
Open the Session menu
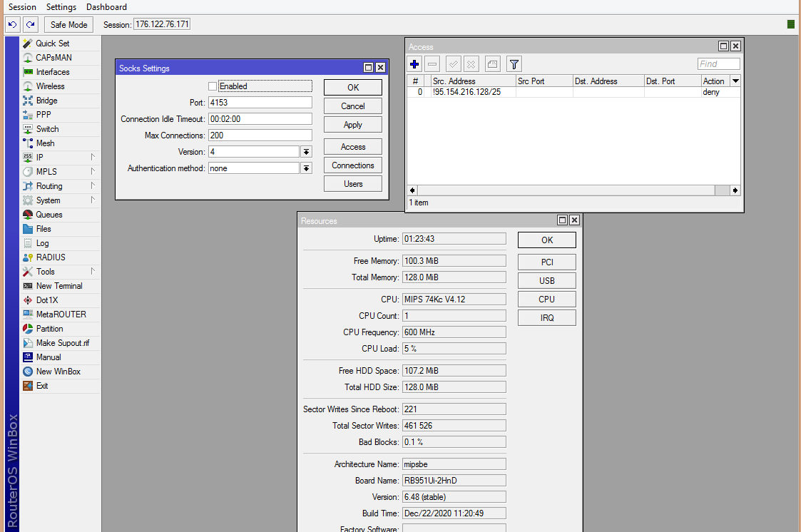(x=23, y=7)
